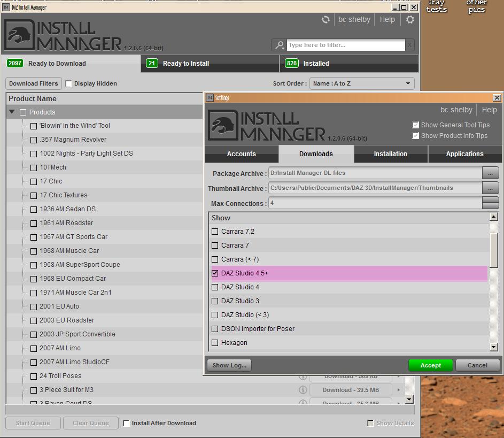Browse for Thumbnail Archive folder
504x438 pixels.
point(490,188)
